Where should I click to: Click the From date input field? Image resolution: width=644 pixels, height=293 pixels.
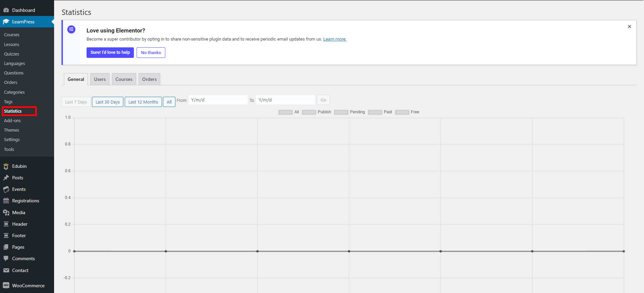[x=218, y=100]
